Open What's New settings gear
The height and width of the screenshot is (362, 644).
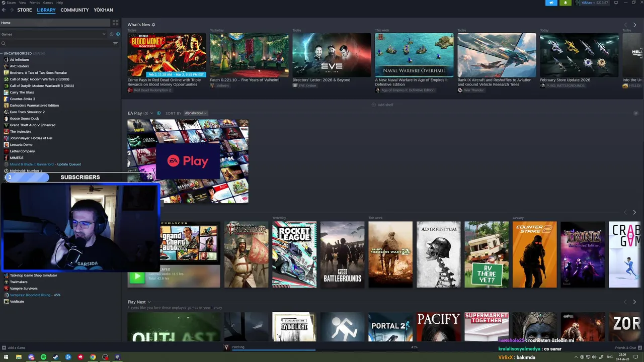click(x=153, y=25)
